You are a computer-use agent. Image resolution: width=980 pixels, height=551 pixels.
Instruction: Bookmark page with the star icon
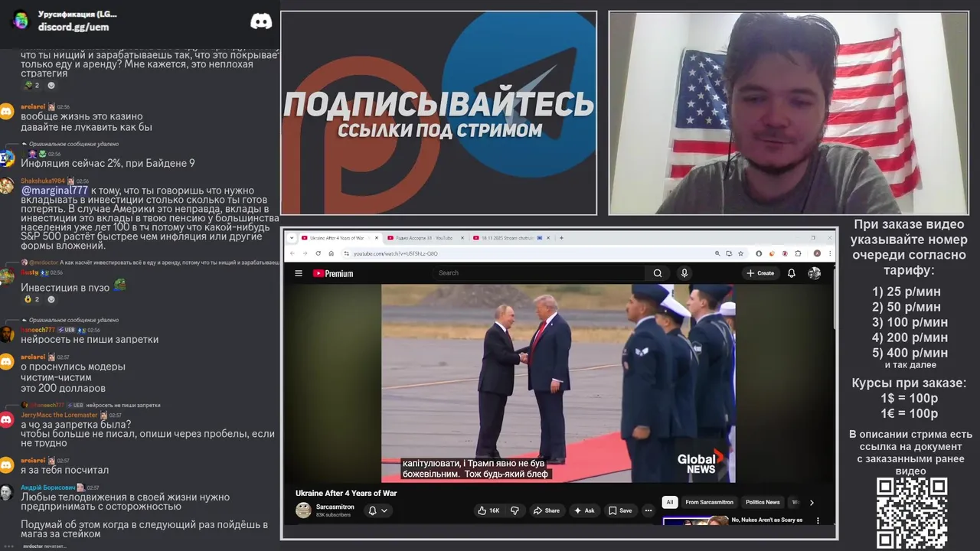coord(741,253)
